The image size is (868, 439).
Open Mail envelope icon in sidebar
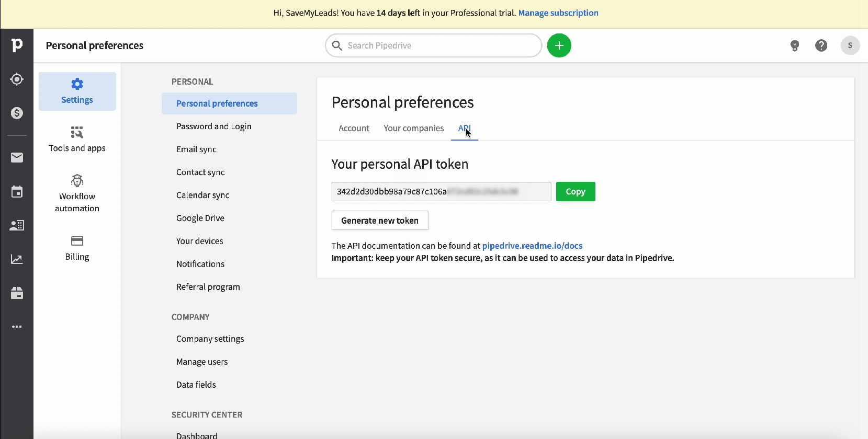click(x=17, y=157)
